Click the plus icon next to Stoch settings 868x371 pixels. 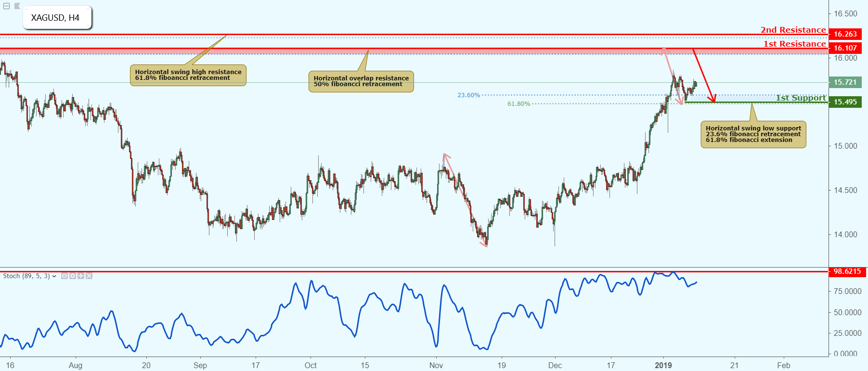[81, 276]
